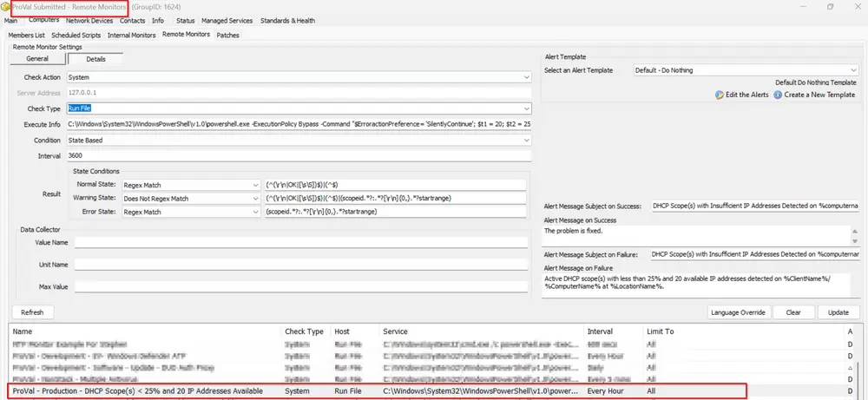
Task: Click 'Every Hour' in the DHCP row
Action: 607,391
